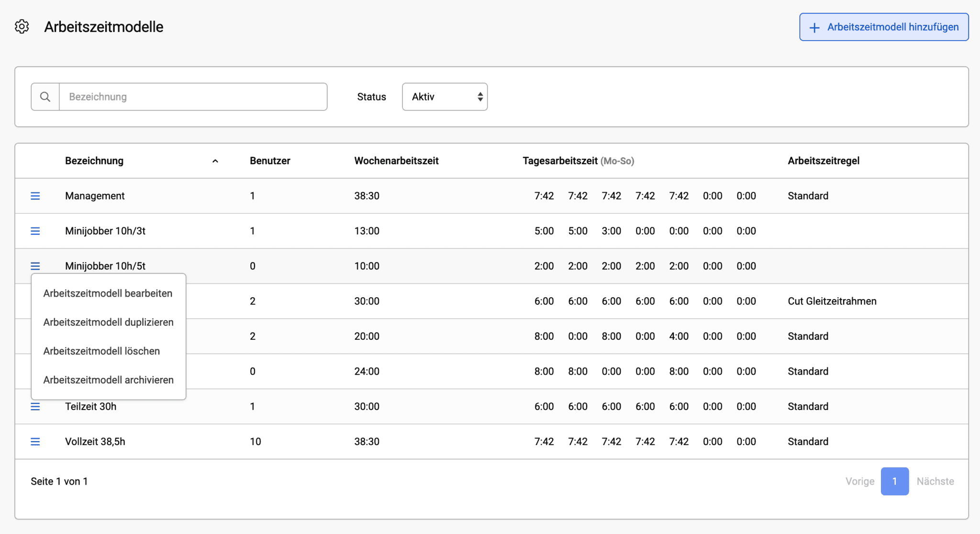Choose Arbeitszeitmodell duplizieren in the menu

[x=108, y=322]
